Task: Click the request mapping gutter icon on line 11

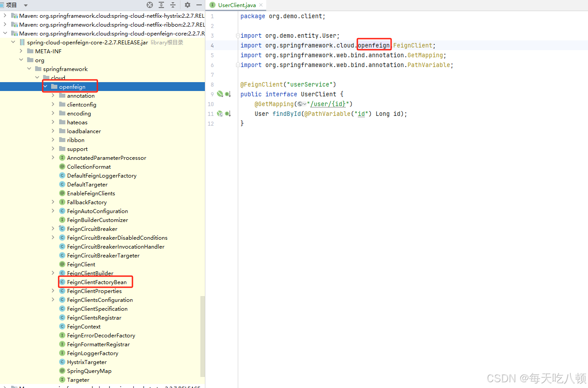Action: coord(220,114)
